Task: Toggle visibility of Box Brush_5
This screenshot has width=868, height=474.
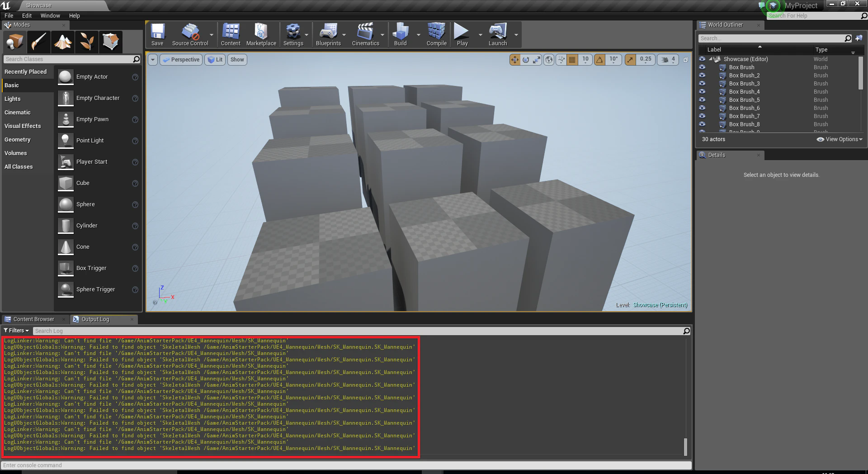Action: click(x=702, y=100)
